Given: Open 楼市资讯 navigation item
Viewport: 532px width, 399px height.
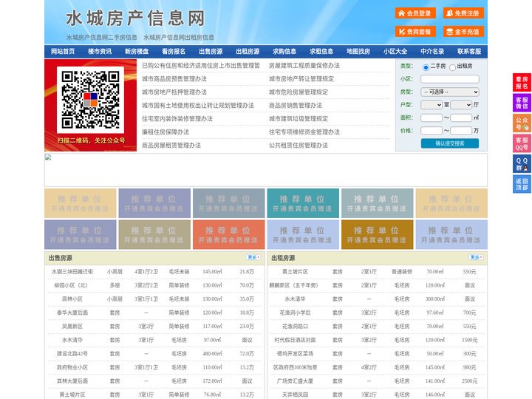Looking at the screenshot, I should click(100, 52).
